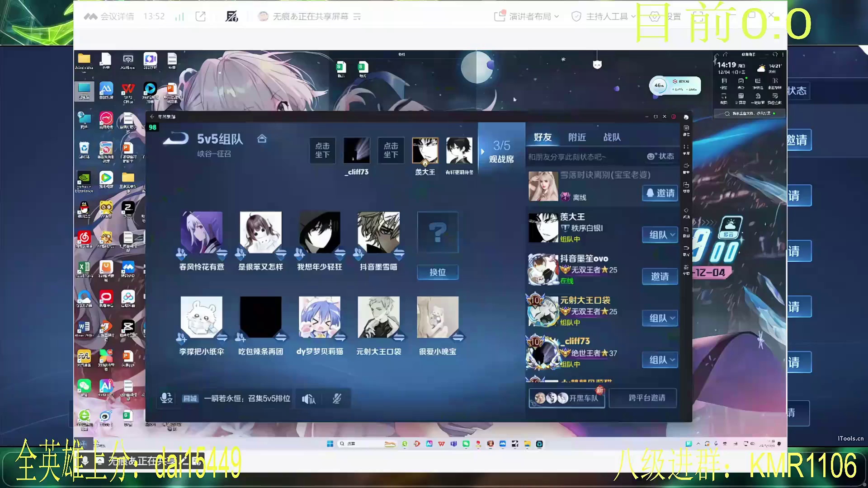Open the 开黑车队 feature at bottom left
The height and width of the screenshot is (488, 868).
(x=566, y=398)
